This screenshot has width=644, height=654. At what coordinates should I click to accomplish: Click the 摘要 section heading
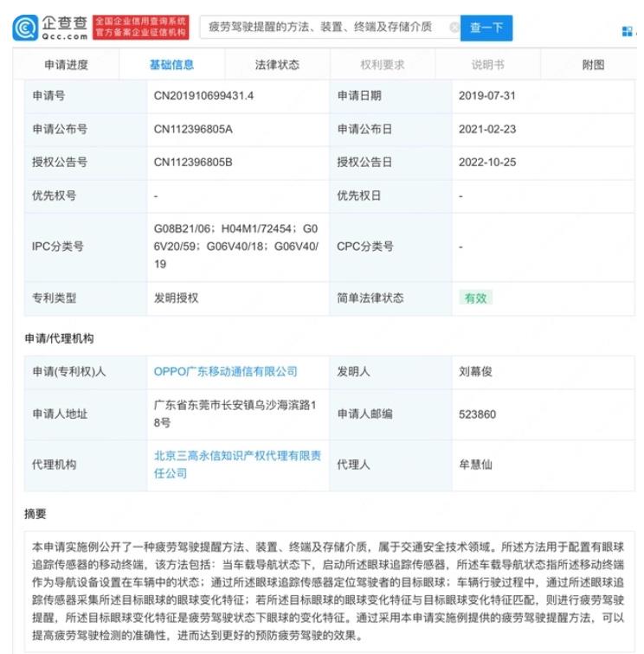coord(35,514)
